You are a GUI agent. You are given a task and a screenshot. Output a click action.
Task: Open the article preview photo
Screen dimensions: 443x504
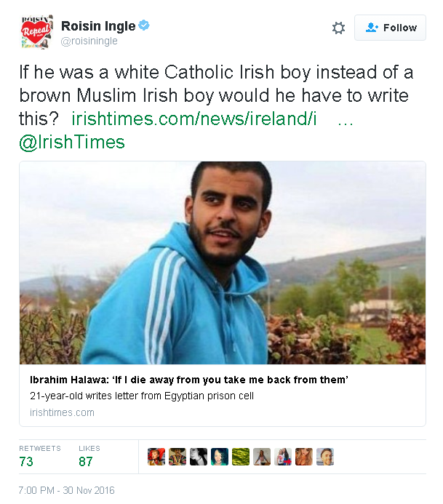[223, 263]
